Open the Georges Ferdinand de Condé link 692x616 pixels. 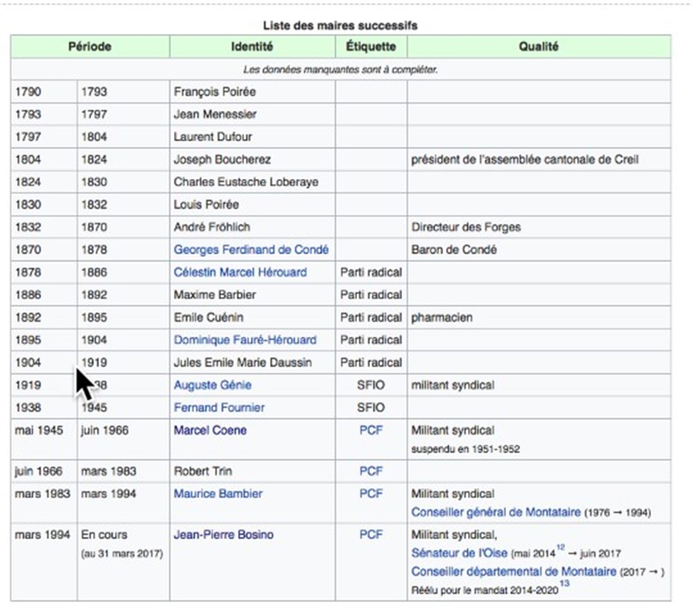click(x=251, y=250)
